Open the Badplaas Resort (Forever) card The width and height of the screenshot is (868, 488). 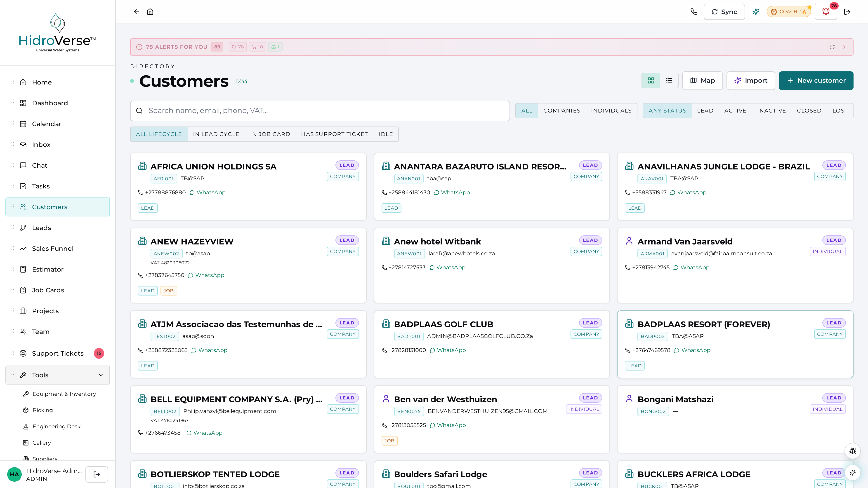pyautogui.click(x=735, y=344)
